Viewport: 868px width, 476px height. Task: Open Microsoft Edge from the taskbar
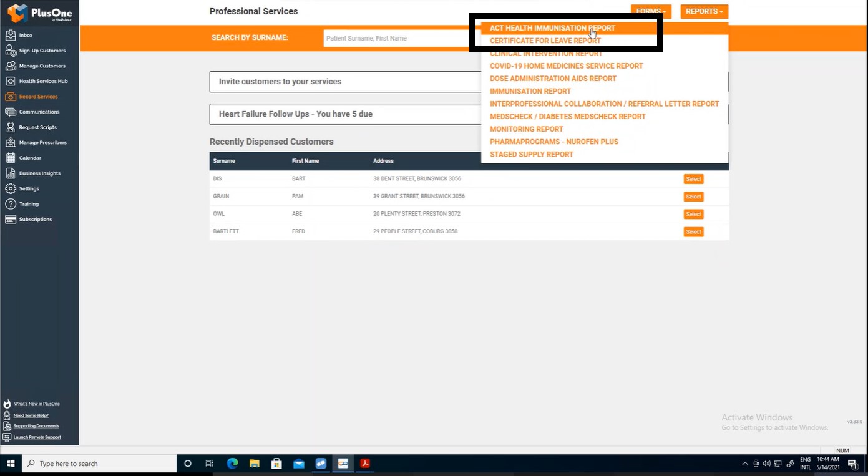(232, 464)
